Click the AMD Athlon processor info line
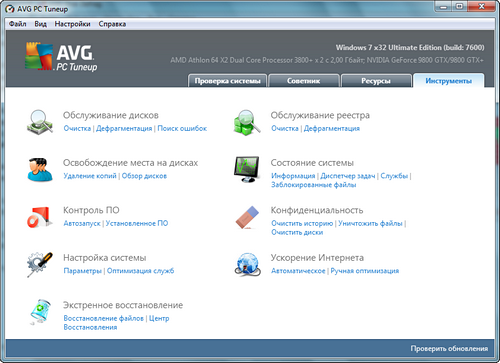500x363 pixels. pos(327,60)
